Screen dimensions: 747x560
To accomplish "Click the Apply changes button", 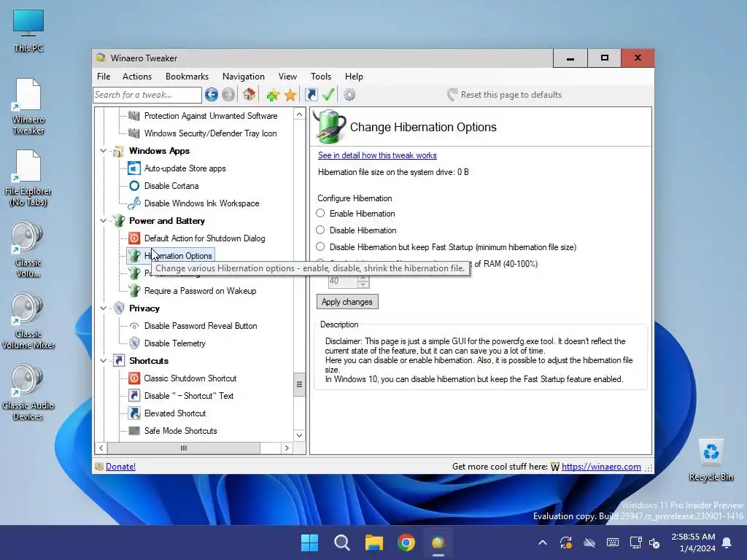I will 347,302.
